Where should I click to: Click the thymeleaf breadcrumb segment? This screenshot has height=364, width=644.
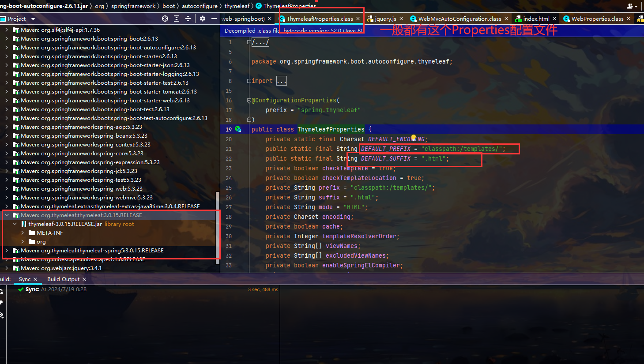[x=237, y=6]
